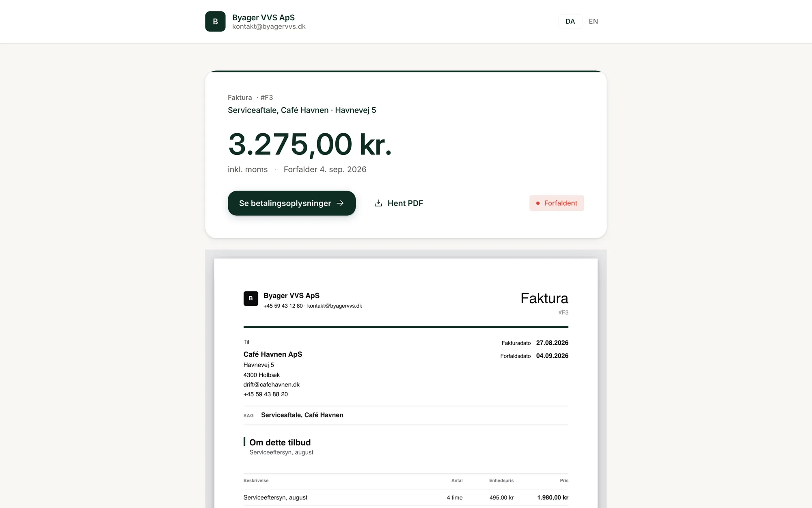Image resolution: width=812 pixels, height=508 pixels.
Task: Click 'Serviceaftale, Café Havnen · Havnevej 5' title
Action: [302, 110]
